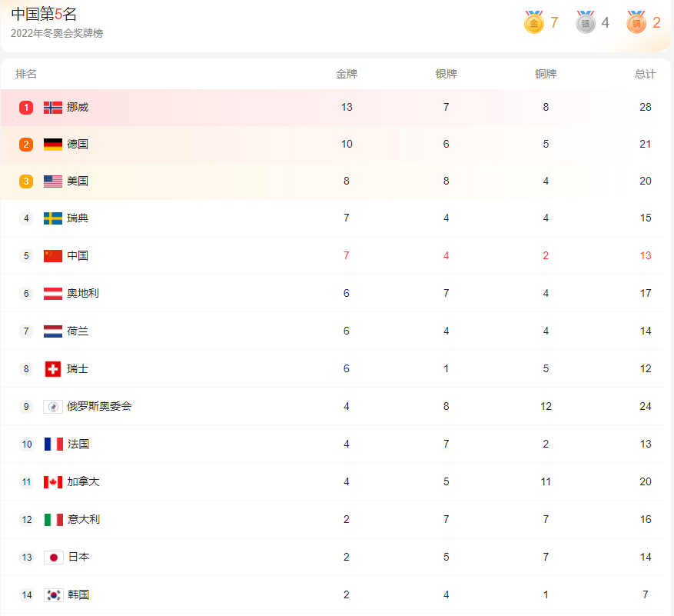Image resolution: width=674 pixels, height=616 pixels.
Task: Click the South Korea flag icon
Action: [53, 594]
